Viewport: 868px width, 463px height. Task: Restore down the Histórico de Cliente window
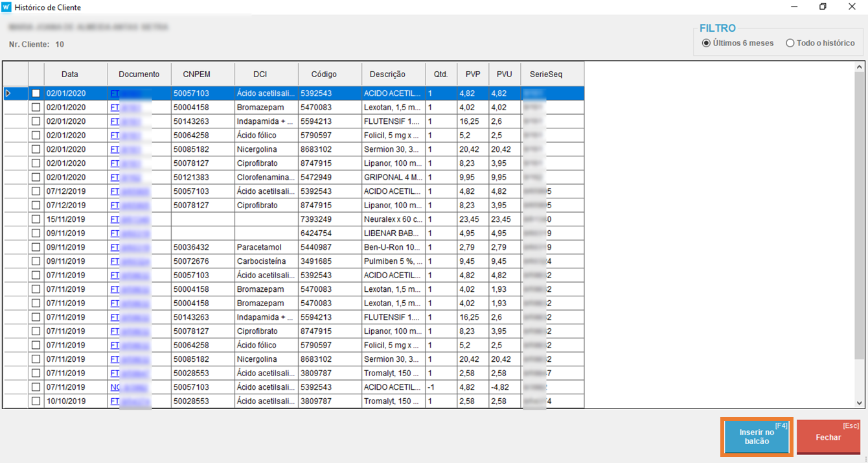point(823,7)
